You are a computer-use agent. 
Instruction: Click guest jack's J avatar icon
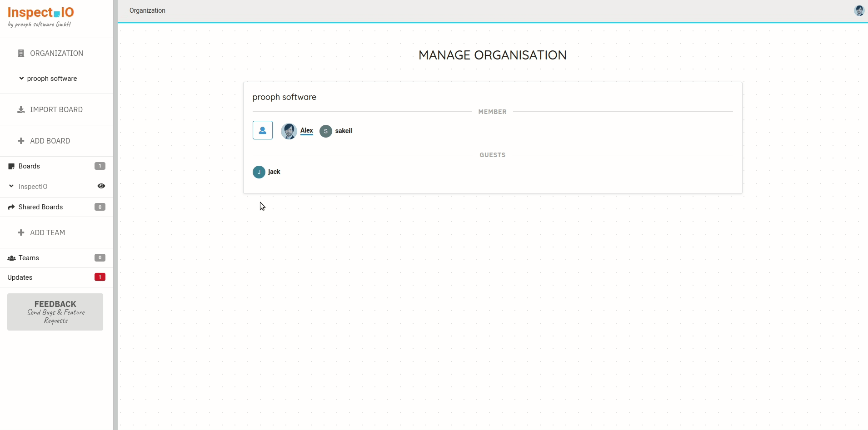[x=259, y=172]
